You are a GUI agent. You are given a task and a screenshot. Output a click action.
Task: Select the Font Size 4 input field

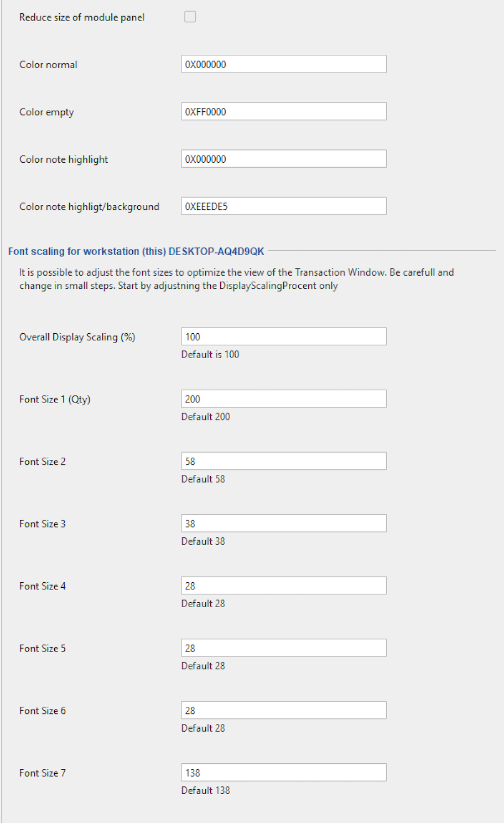284,586
